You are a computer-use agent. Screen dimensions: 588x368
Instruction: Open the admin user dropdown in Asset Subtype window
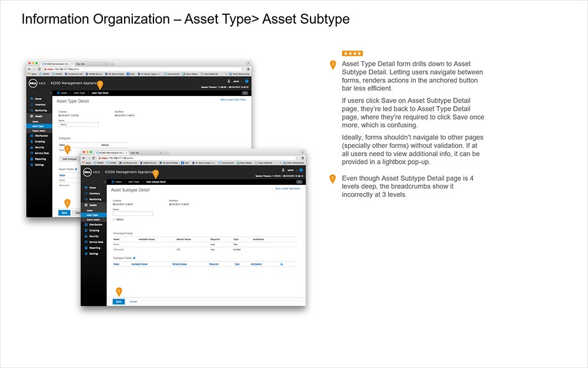tap(292, 170)
